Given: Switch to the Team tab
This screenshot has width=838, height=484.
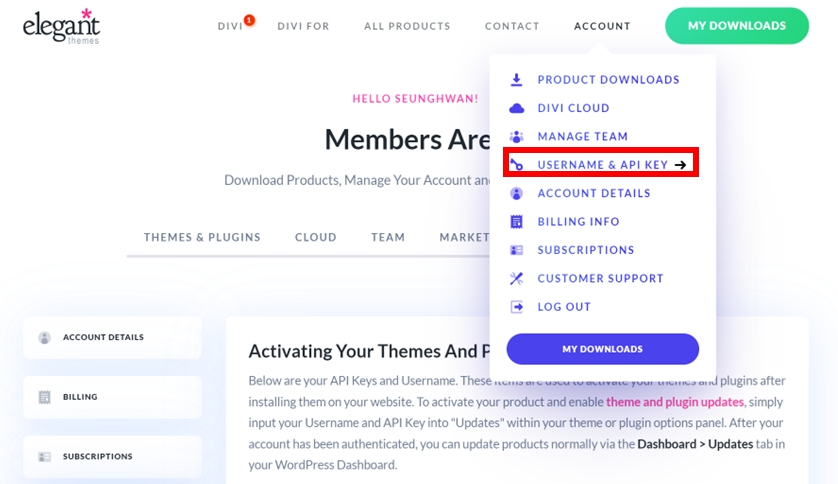Looking at the screenshot, I should 388,237.
